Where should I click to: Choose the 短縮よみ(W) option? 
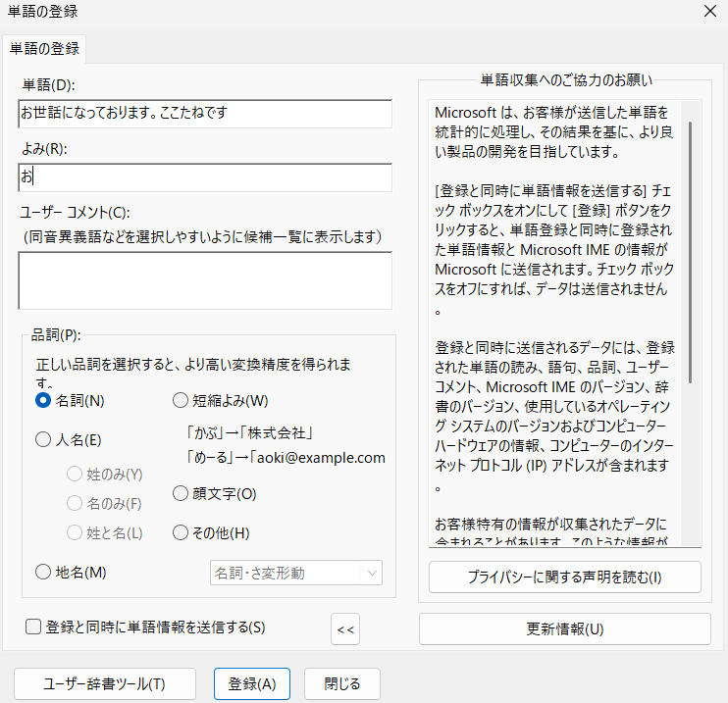pos(180,400)
